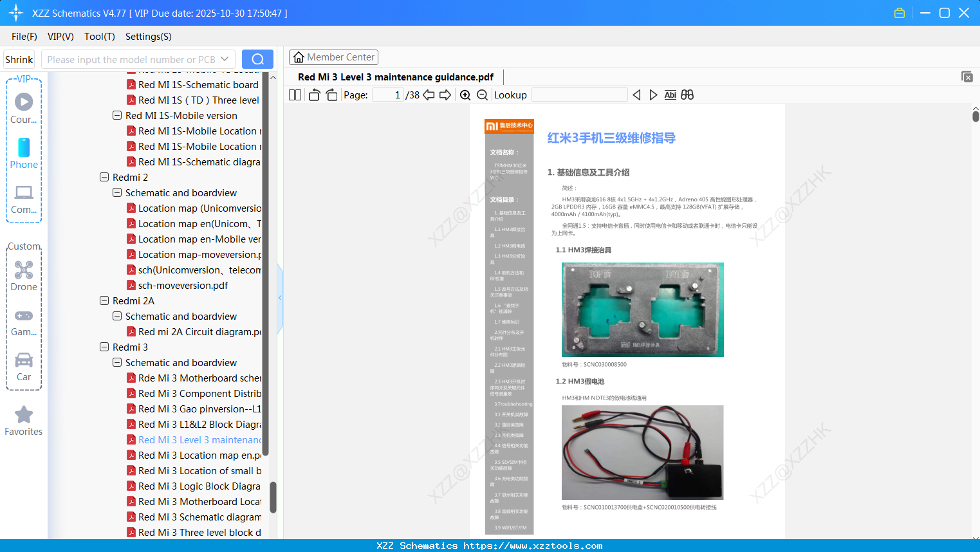The image size is (980, 552).
Task: Toggle whole-word search with the binoculars icon
Action: click(x=687, y=95)
